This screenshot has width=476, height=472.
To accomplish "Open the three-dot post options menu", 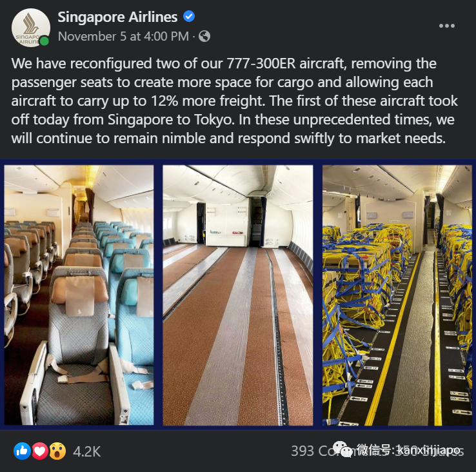I will coord(447,26).
